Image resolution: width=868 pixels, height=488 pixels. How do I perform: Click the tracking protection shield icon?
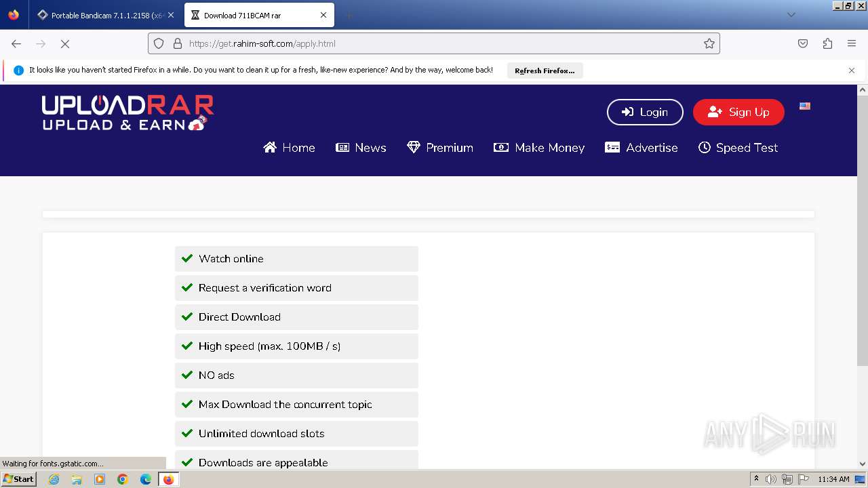[x=159, y=43]
